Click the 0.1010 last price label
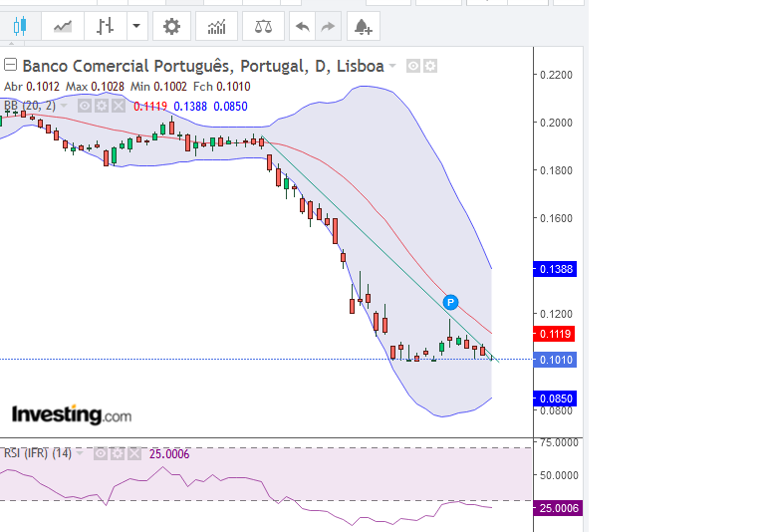Viewport: 765px width, 532px height. 555,360
